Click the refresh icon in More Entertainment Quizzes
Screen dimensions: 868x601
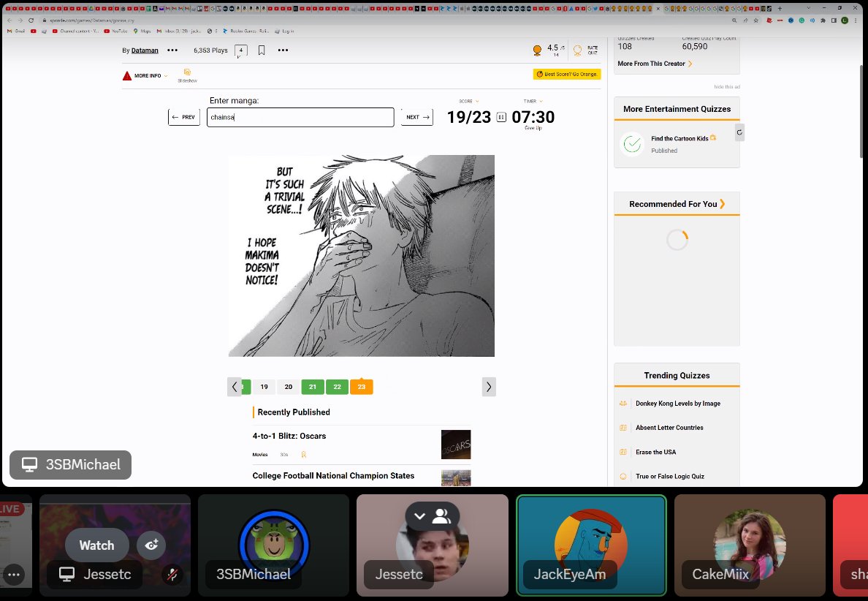(x=739, y=132)
